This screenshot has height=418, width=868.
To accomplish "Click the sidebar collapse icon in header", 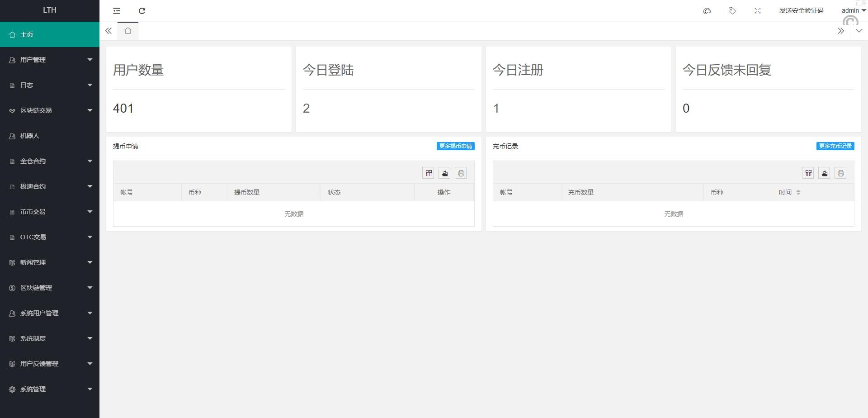I will (117, 11).
